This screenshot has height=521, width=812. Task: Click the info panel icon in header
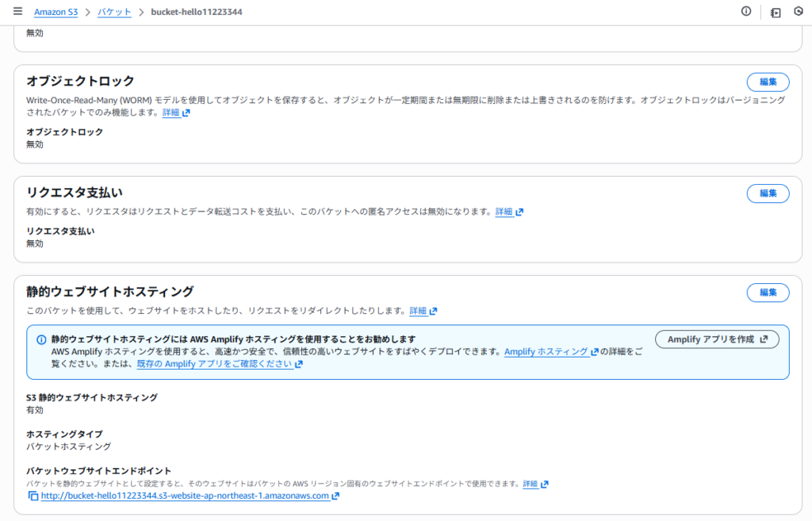tap(746, 12)
